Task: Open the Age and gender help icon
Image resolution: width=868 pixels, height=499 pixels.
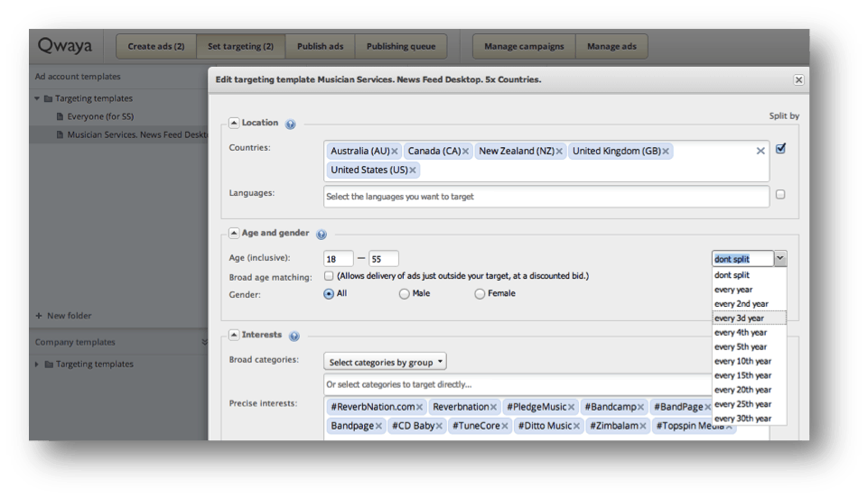Action: pyautogui.click(x=321, y=234)
